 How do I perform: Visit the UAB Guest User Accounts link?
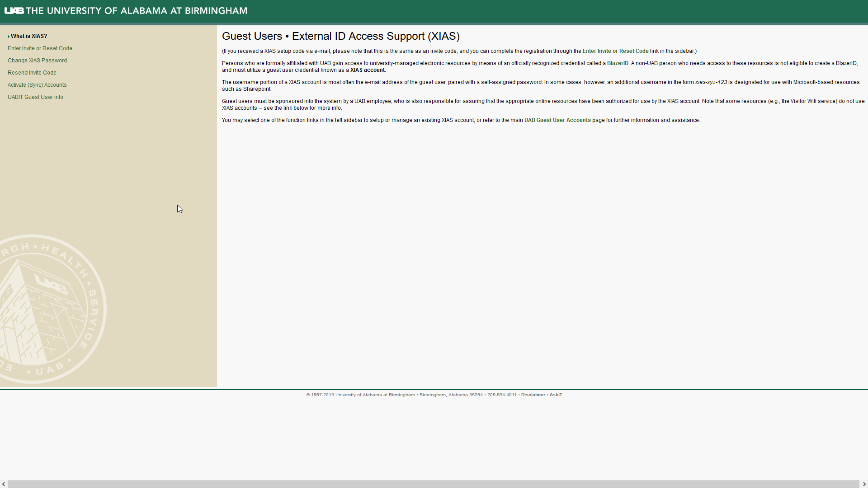click(557, 120)
